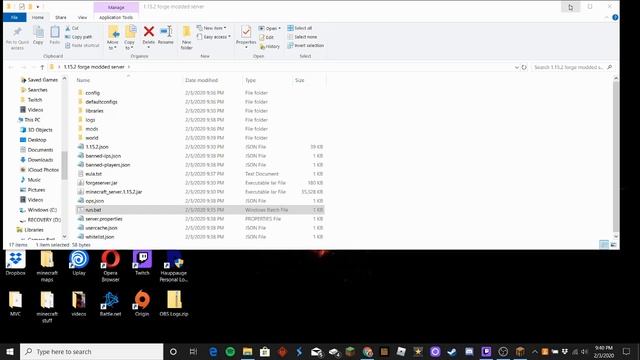Click the Twitch desktop icon
The width and height of the screenshot is (640, 360).
click(x=142, y=264)
